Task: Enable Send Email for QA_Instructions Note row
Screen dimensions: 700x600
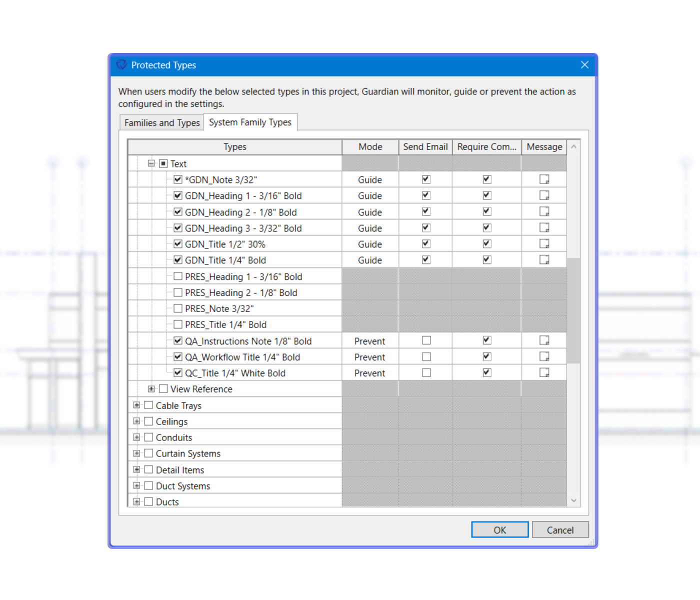Action: (426, 340)
